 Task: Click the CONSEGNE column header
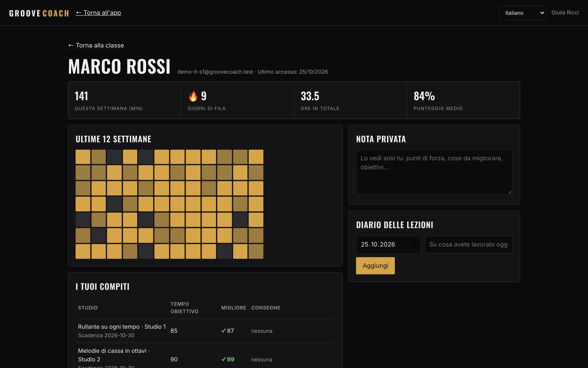tap(266, 308)
